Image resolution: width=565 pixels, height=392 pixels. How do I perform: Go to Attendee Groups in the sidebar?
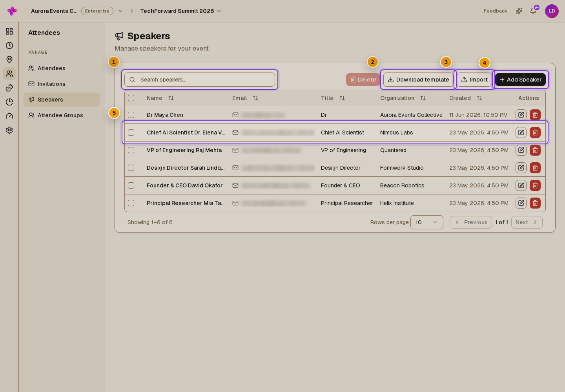pyautogui.click(x=62, y=115)
